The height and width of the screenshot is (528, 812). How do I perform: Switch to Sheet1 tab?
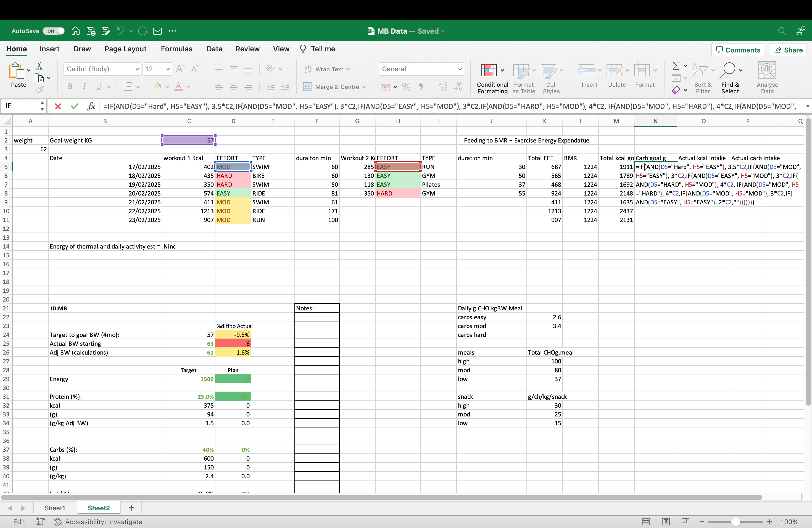[55, 508]
